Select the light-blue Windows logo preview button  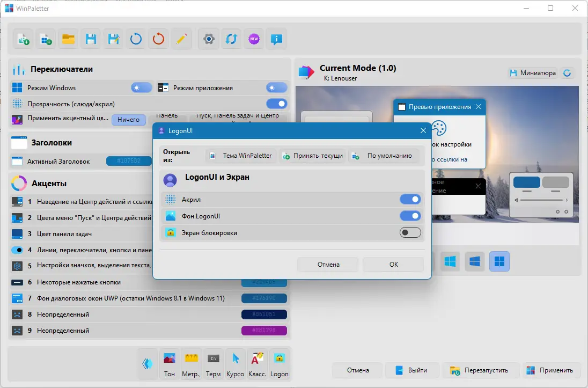point(450,261)
